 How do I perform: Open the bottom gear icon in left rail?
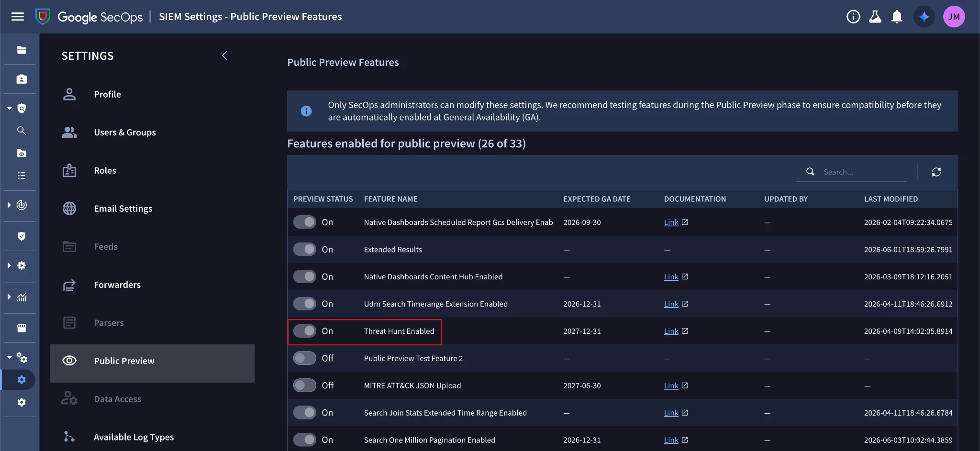point(22,402)
